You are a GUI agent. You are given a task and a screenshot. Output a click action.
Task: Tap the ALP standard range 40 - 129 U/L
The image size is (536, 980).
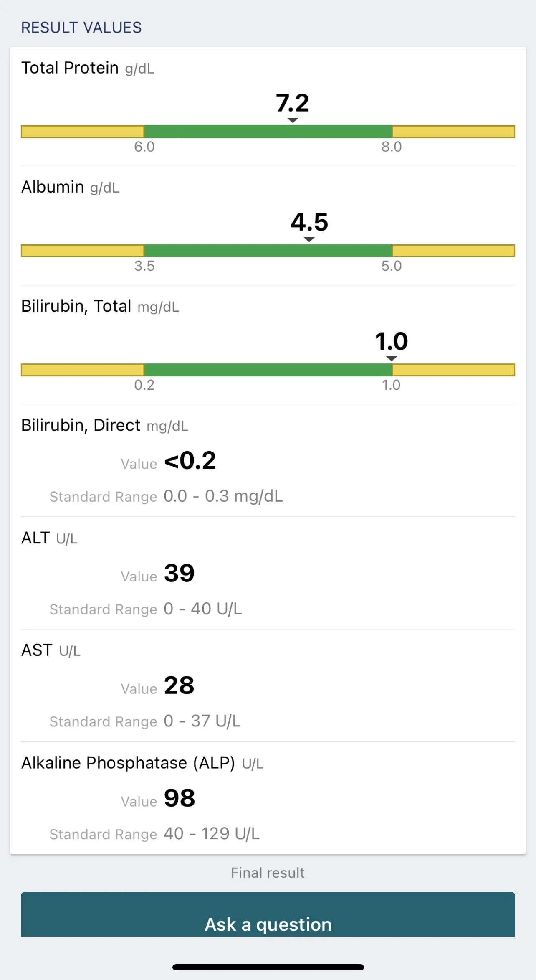(212, 834)
